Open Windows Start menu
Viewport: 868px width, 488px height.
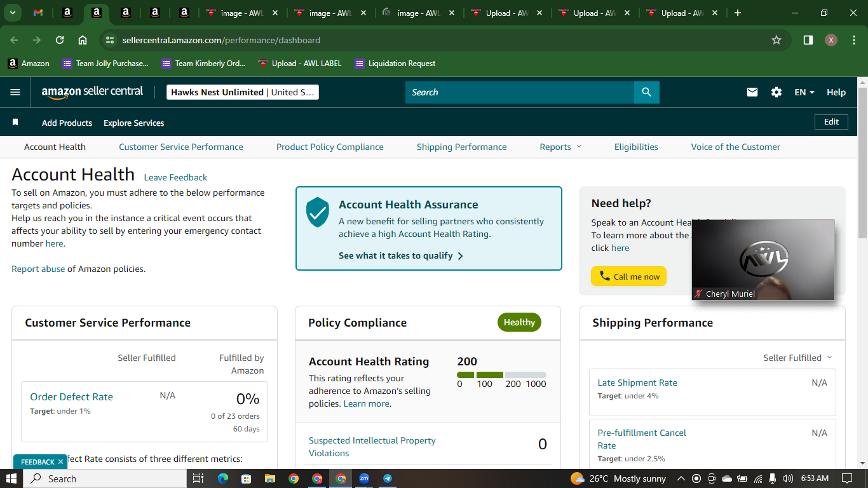pos(11,478)
